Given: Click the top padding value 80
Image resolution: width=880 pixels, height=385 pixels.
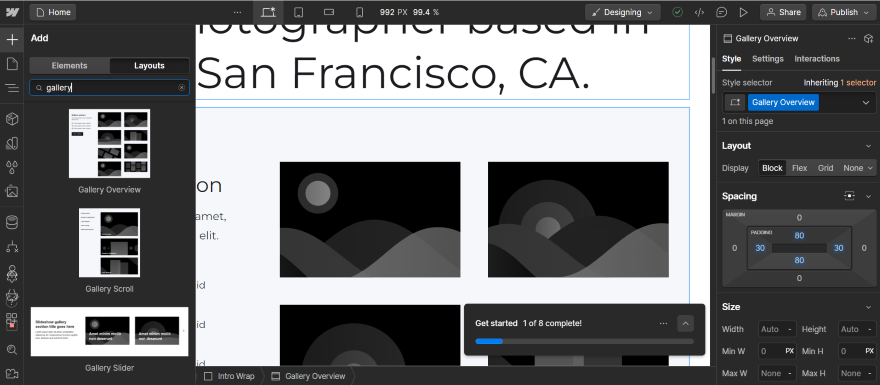Looking at the screenshot, I should point(799,236).
